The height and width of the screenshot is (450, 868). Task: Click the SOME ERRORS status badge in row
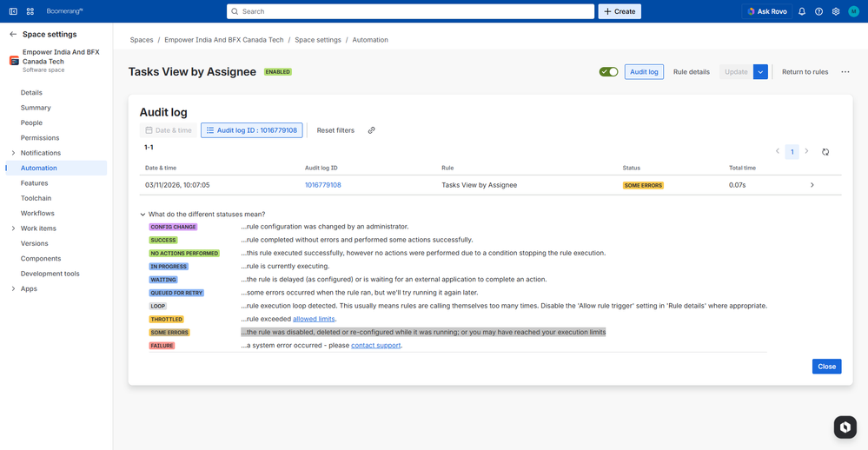pyautogui.click(x=643, y=185)
